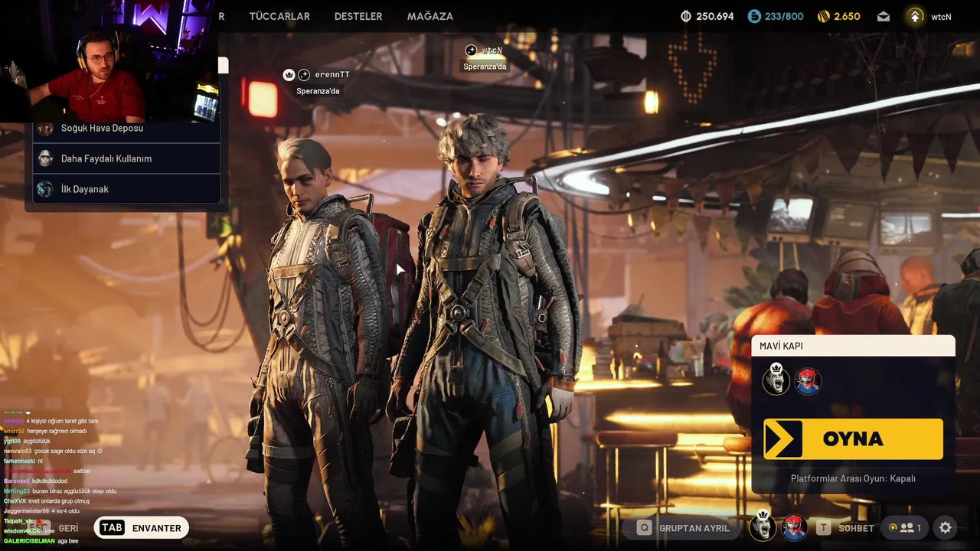Open the MAĞAZA store tab
The width and height of the screenshot is (980, 551).
click(x=430, y=16)
